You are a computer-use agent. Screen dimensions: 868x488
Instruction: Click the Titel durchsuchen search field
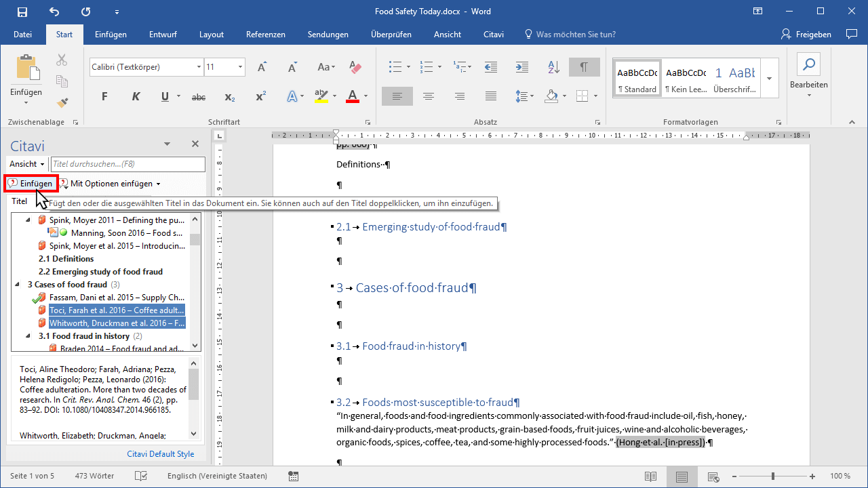[x=127, y=164]
